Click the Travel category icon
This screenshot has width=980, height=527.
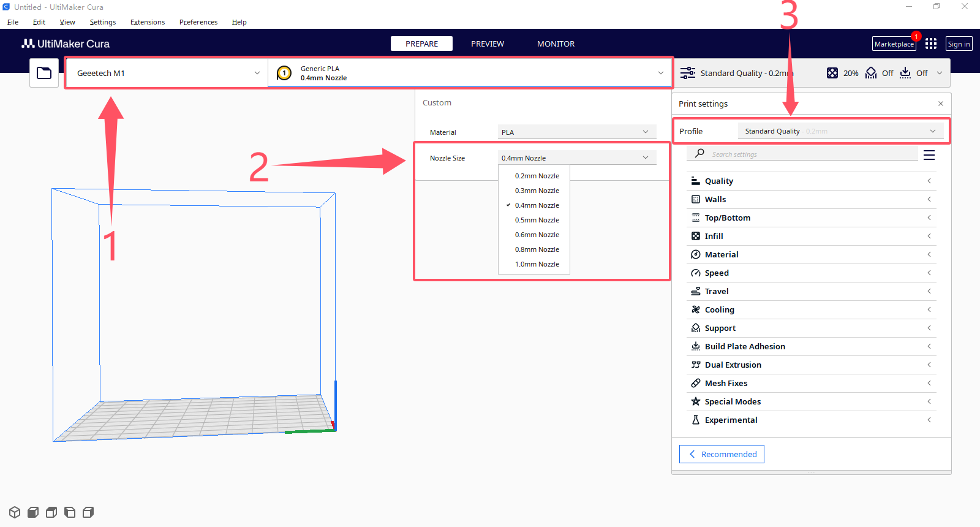tap(696, 291)
